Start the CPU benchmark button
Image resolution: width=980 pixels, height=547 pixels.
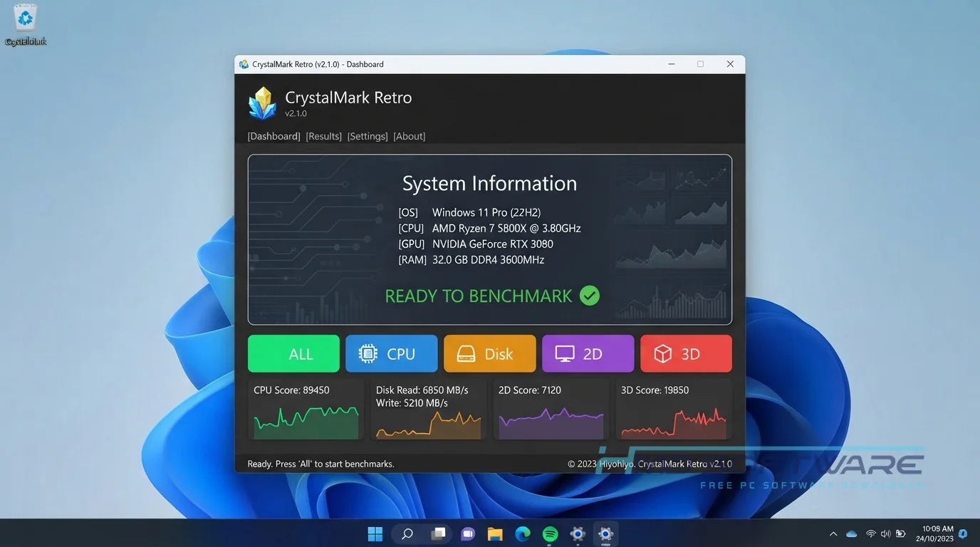[392, 354]
